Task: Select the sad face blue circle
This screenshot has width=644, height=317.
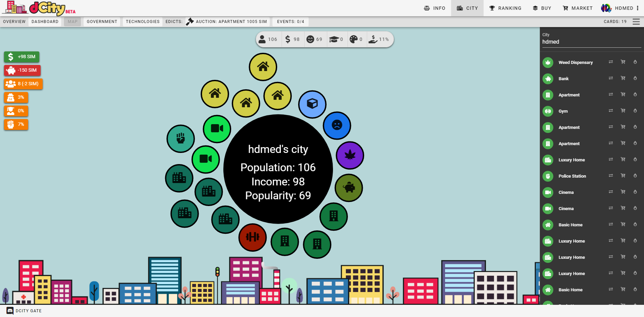Action: point(337,126)
